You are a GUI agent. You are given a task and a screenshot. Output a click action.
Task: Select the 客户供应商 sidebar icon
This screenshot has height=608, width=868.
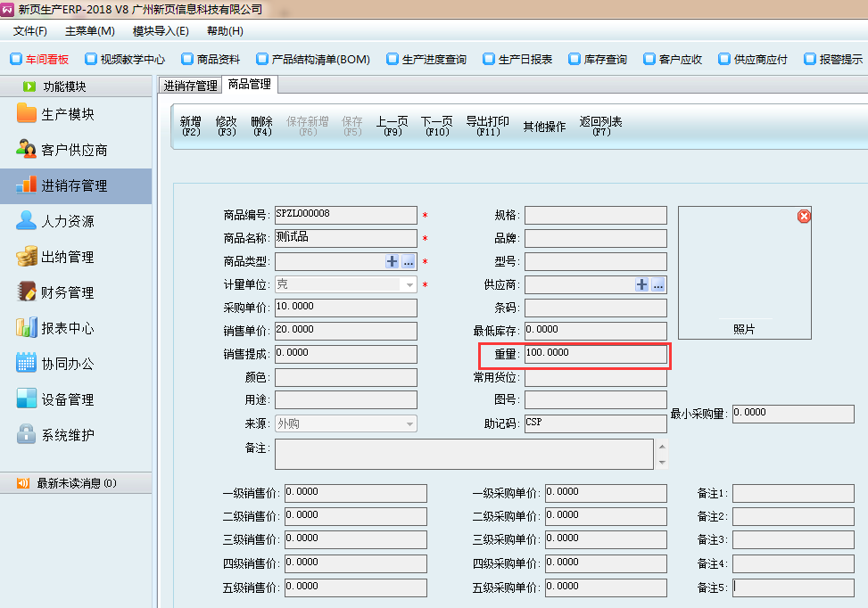[x=26, y=150]
